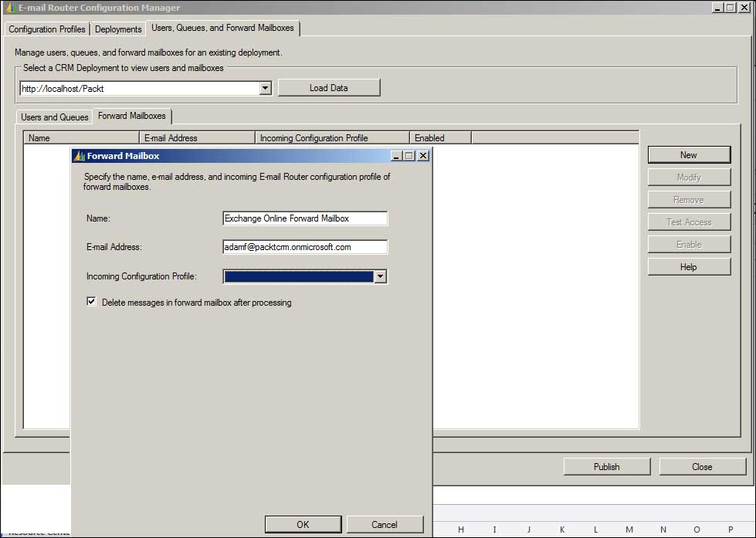This screenshot has width=756, height=538.
Task: Minimize the Forward Mailbox dialog
Action: (x=396, y=156)
